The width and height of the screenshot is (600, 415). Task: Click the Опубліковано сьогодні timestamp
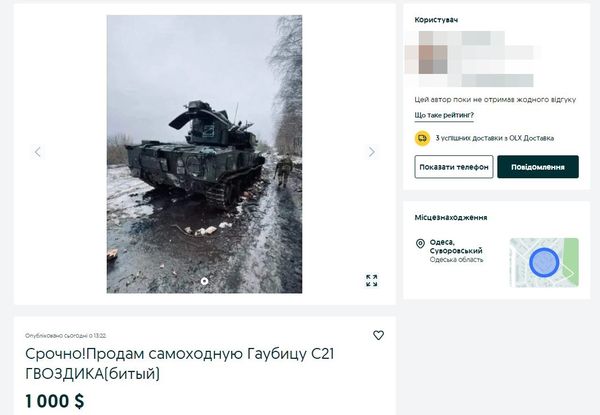(x=65, y=336)
